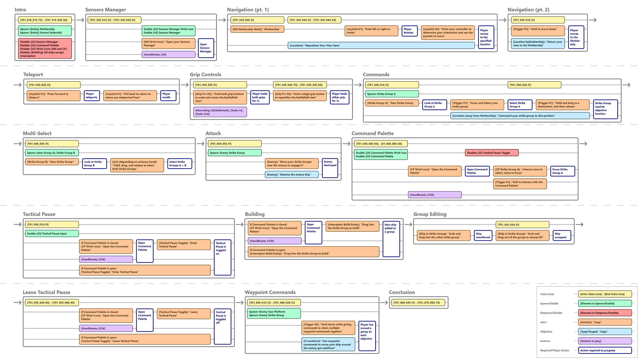The image size is (644, 362).
Task: Click the Waypoint Commands heading
Action: pyautogui.click(x=270, y=292)
